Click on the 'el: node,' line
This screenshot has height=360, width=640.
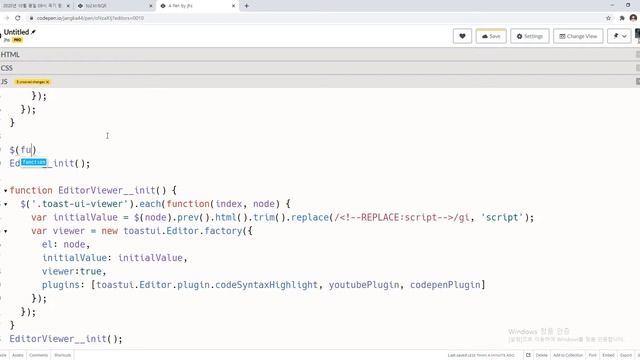click(x=66, y=244)
